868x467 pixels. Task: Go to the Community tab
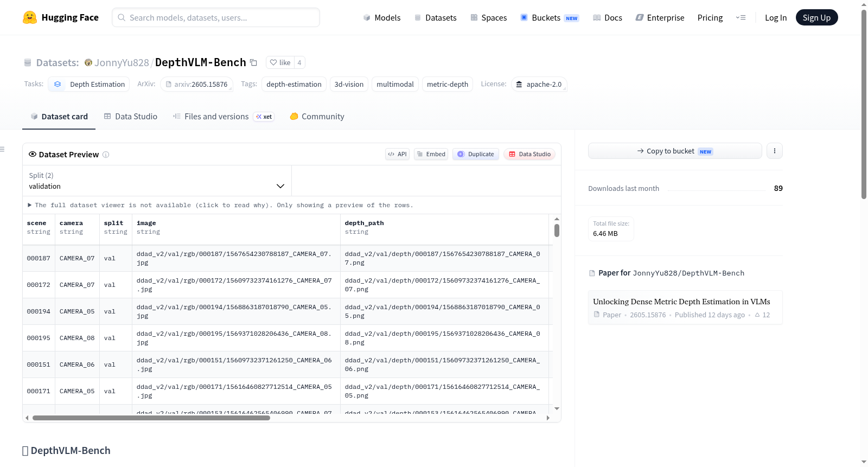[317, 117]
